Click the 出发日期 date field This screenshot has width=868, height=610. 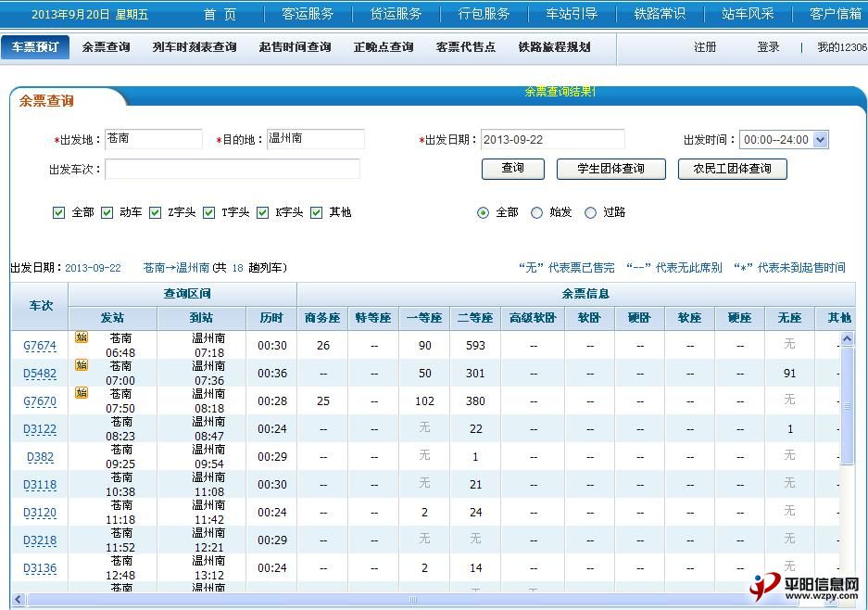coord(552,139)
